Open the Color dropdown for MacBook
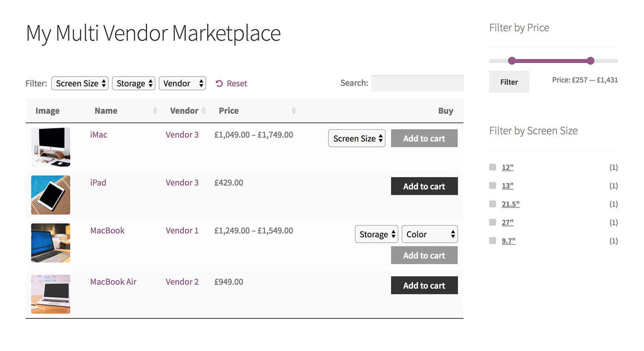Screen dimensions: 644x351 click(429, 234)
